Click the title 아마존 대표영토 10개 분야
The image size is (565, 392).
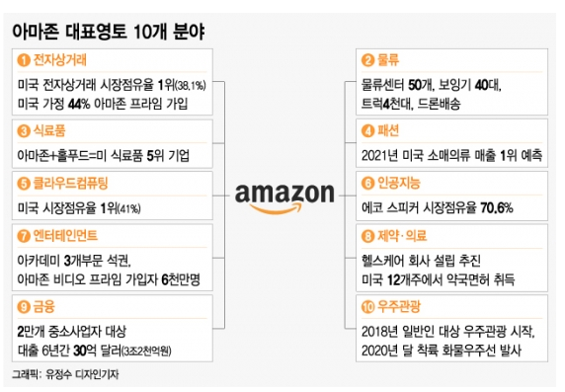(x=109, y=32)
